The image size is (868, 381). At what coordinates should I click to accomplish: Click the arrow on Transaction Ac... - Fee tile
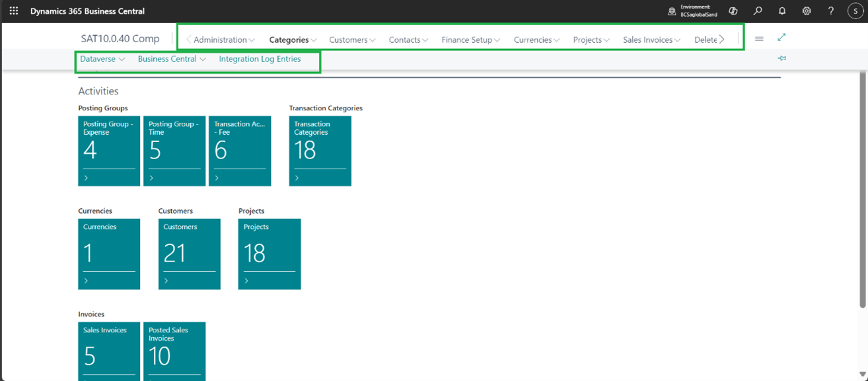217,178
